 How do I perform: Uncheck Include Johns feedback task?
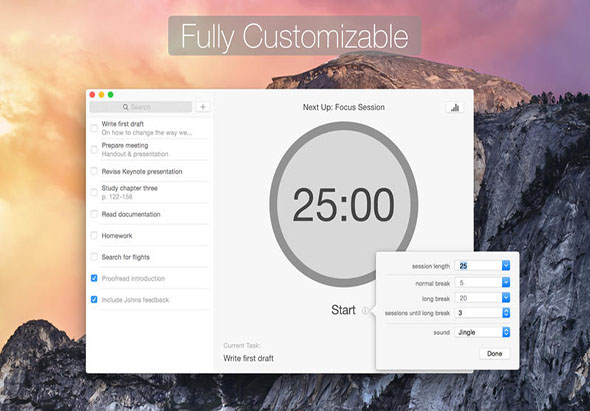[x=94, y=300]
